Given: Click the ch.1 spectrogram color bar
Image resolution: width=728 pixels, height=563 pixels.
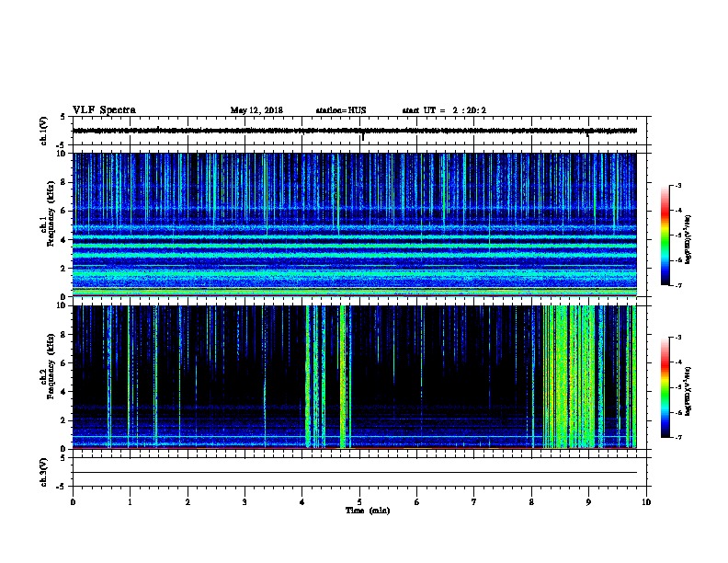Looking at the screenshot, I should coord(665,236).
